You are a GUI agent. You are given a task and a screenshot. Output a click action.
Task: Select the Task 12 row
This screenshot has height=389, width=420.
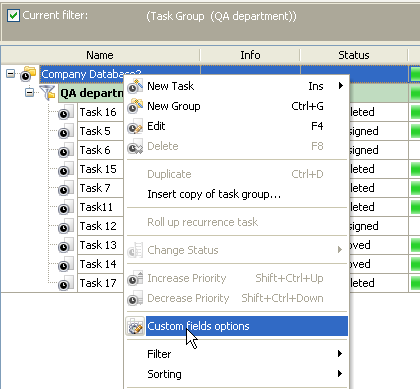[98, 226]
